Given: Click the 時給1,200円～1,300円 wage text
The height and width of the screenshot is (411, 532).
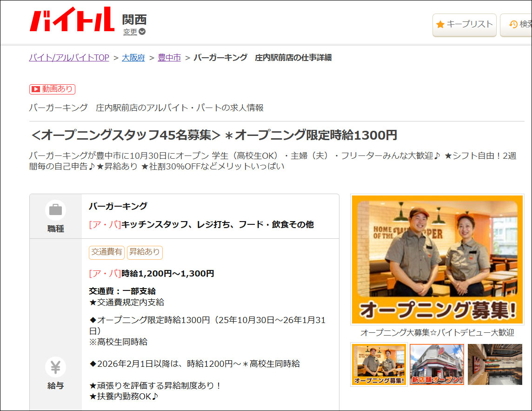Looking at the screenshot, I should [x=167, y=273].
